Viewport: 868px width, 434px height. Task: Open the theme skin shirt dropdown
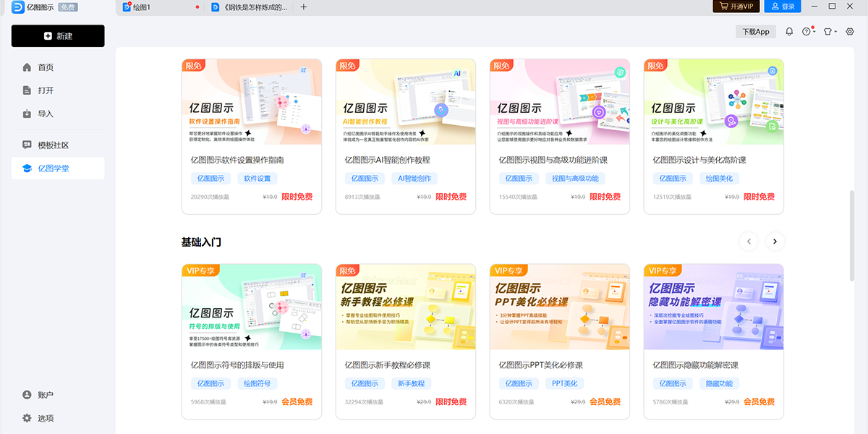point(830,32)
